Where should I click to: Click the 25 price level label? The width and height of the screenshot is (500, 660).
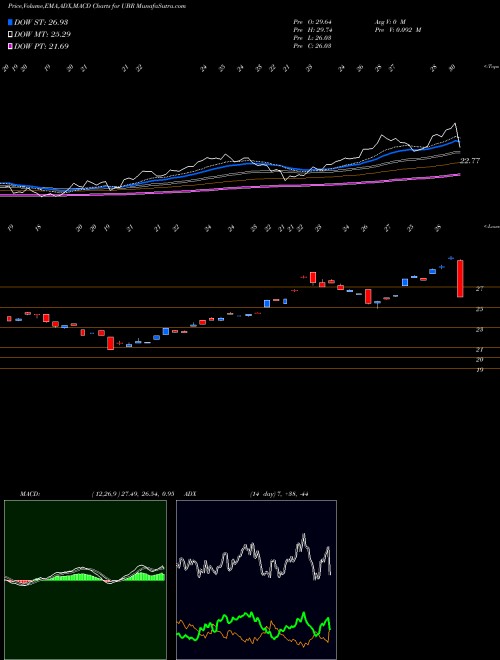[479, 309]
